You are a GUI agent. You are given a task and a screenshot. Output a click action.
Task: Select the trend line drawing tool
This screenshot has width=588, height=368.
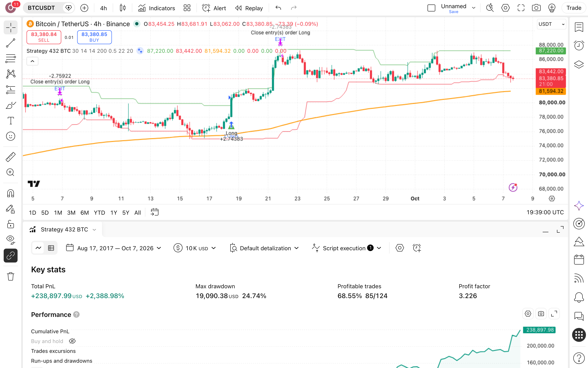click(x=10, y=43)
